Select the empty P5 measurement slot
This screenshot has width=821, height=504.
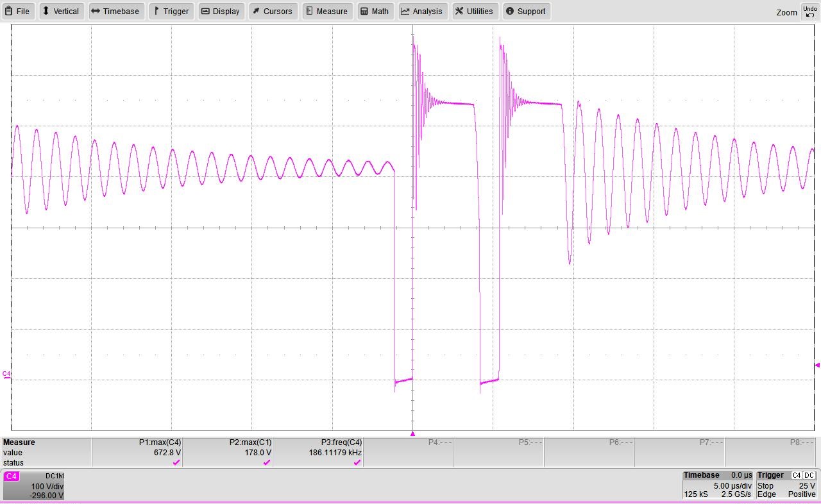[499, 452]
